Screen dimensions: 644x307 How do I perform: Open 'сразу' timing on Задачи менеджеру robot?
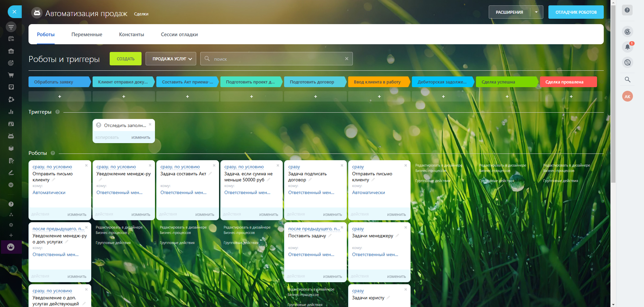pos(358,229)
